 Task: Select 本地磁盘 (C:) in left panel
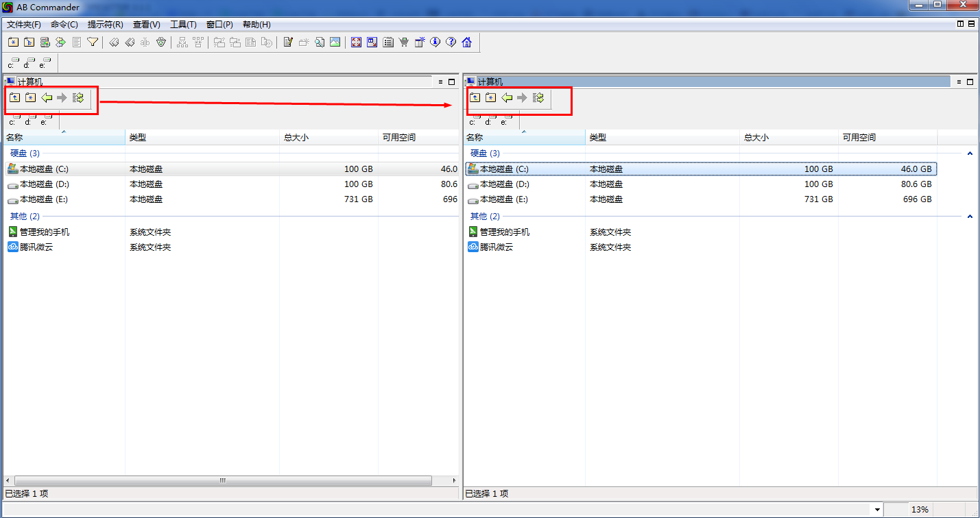(230, 169)
